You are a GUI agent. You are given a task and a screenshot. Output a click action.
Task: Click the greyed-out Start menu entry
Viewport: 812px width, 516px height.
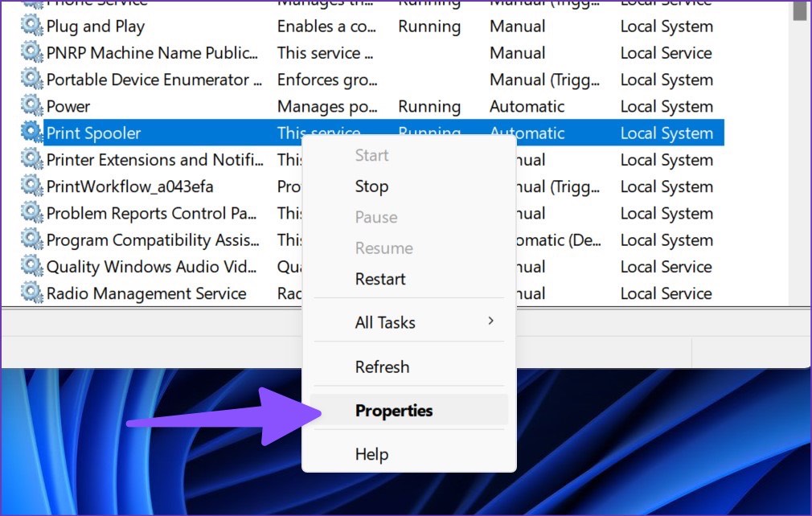409,155
